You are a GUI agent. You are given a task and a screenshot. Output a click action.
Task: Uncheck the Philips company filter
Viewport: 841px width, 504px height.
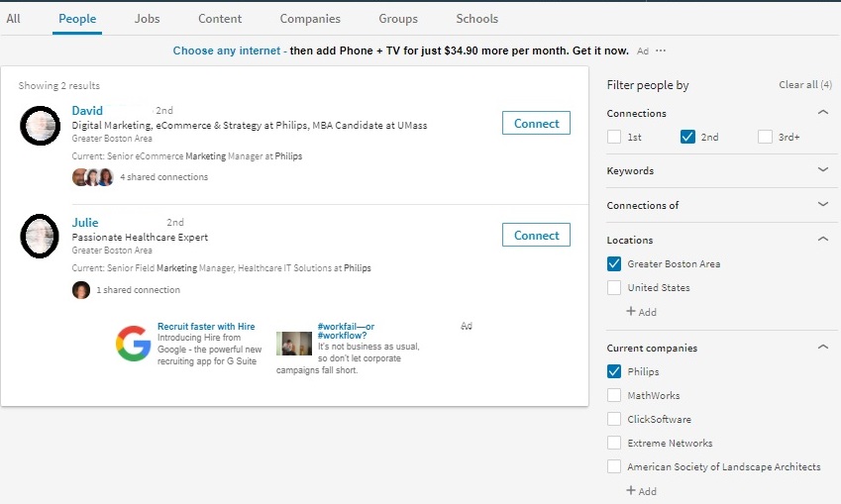click(614, 371)
